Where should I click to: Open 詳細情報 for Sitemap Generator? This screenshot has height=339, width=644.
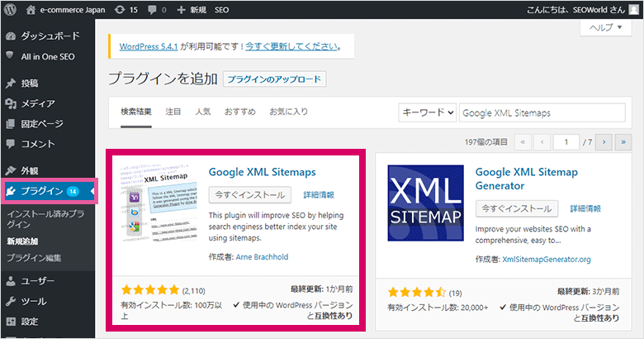coord(585,208)
